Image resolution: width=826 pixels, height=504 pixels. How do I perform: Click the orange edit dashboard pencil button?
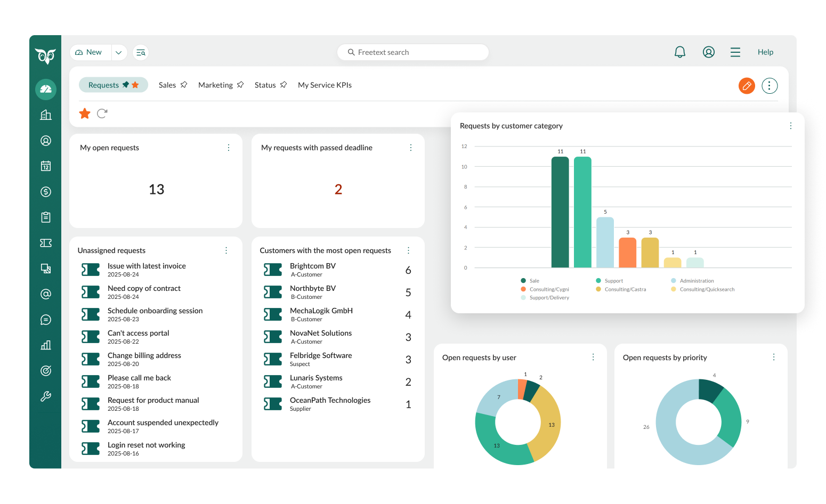tap(747, 86)
